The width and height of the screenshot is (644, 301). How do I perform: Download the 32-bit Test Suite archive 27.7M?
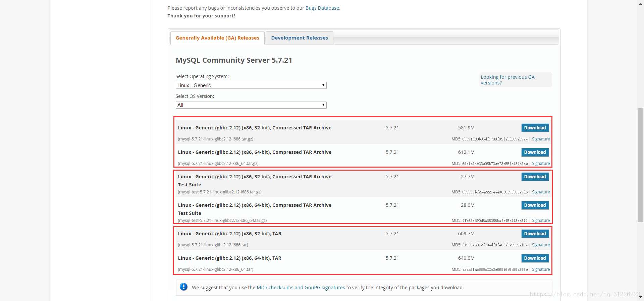(x=535, y=177)
